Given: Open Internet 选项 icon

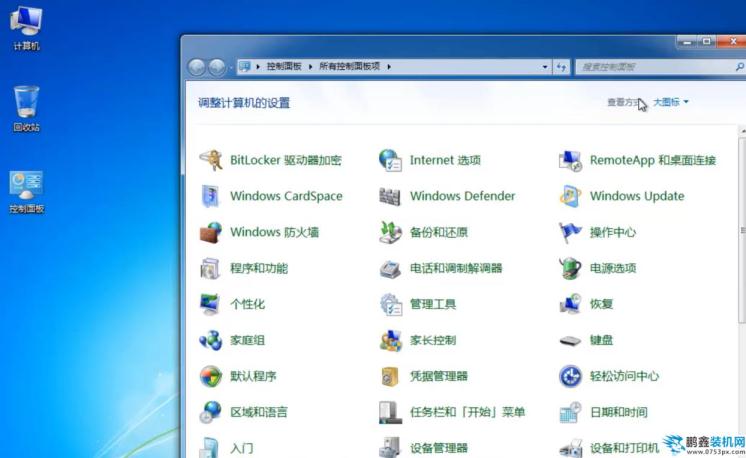Looking at the screenshot, I should 390,160.
